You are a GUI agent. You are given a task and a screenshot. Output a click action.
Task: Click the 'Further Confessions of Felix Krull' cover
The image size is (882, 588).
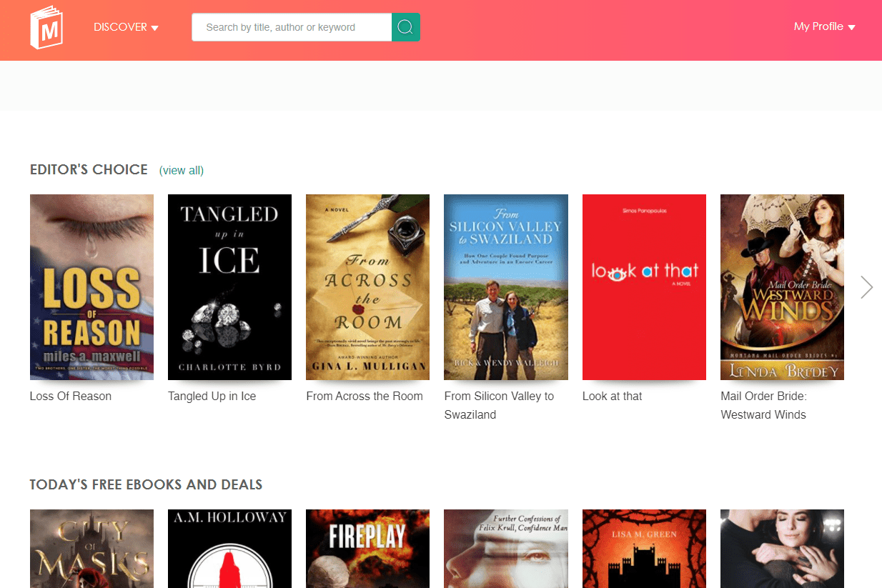pos(505,549)
